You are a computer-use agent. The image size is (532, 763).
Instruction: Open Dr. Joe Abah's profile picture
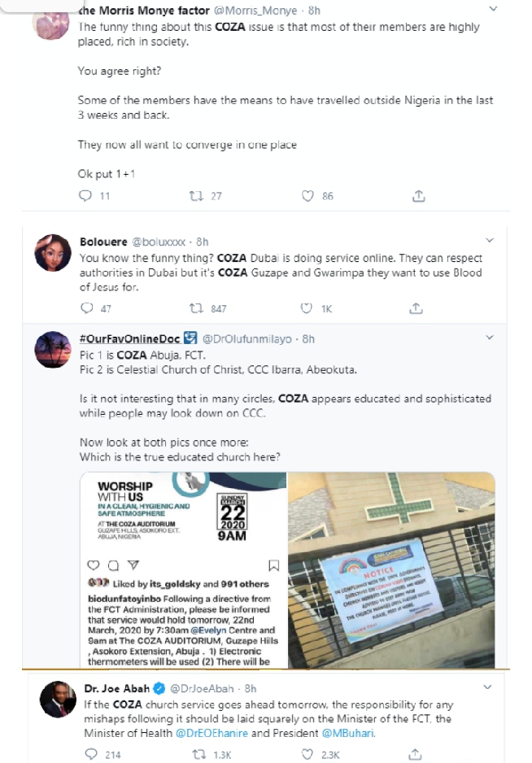point(58,700)
